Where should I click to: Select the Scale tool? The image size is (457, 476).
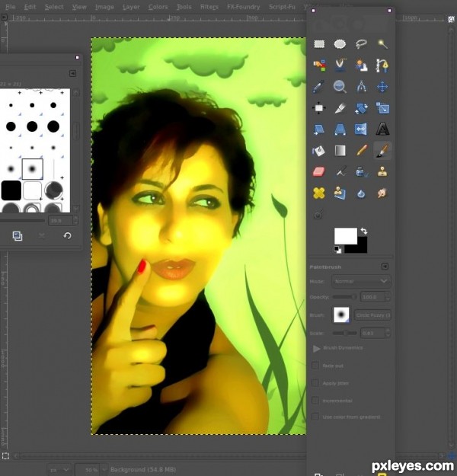point(382,108)
